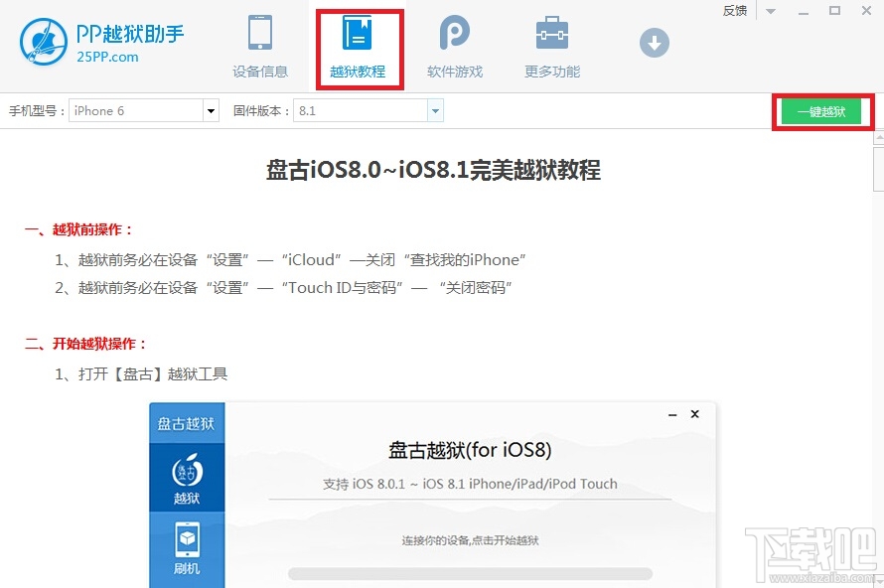Select 刷机 icon in the 盘古 sidebar
The width and height of the screenshot is (884, 588).
pos(187,548)
